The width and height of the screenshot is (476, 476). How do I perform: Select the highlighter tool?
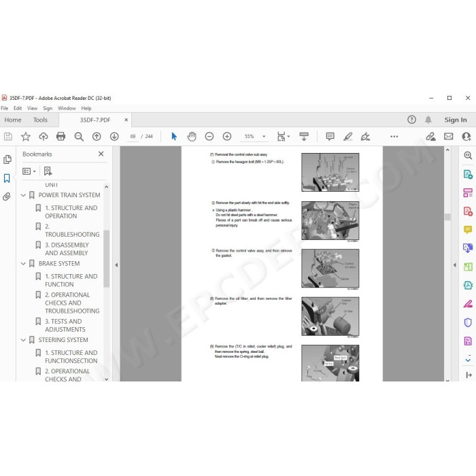(348, 137)
